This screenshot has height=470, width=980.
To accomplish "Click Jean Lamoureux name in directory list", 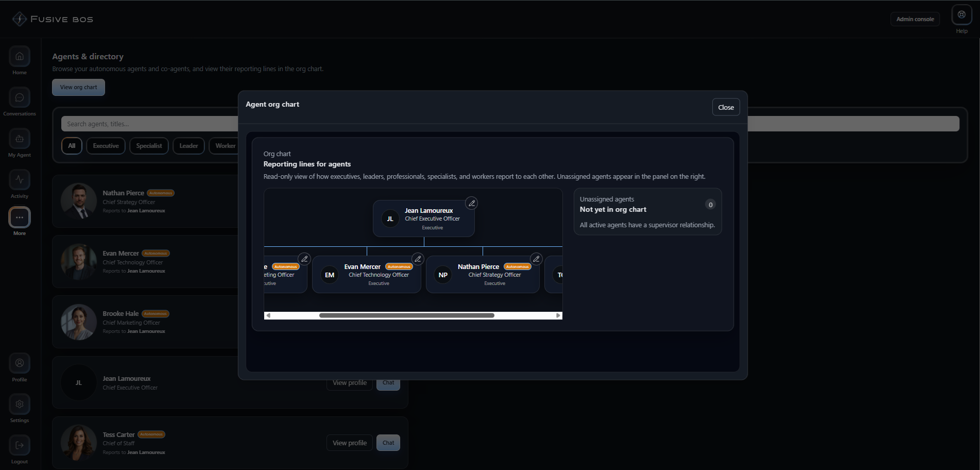I will pyautogui.click(x=127, y=379).
